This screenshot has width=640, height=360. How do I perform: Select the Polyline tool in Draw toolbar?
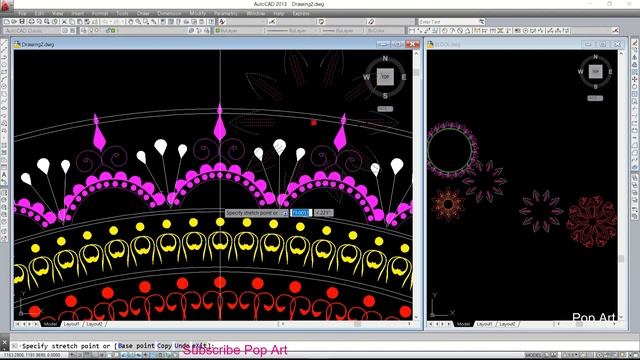click(4, 58)
